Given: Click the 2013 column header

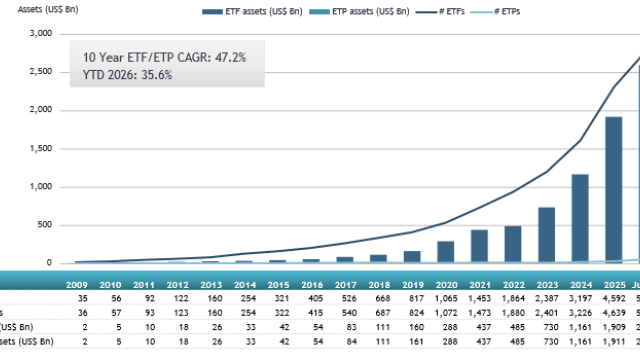Looking at the screenshot, I should pyautogui.click(x=211, y=285).
